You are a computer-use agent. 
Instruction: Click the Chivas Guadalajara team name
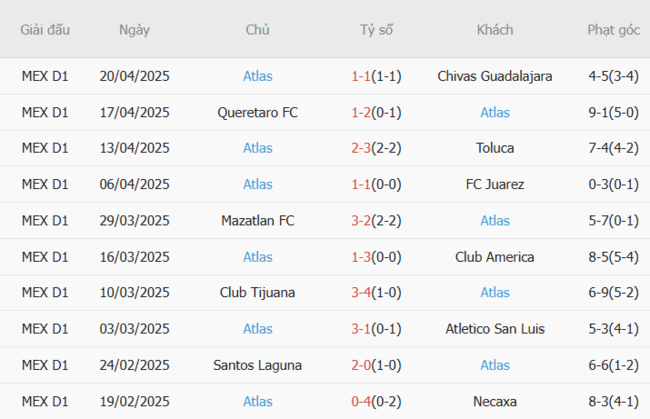pyautogui.click(x=495, y=76)
